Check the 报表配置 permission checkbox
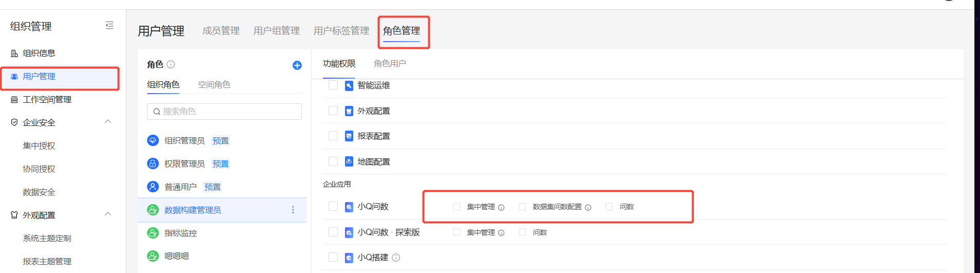This screenshot has height=273, width=980. pos(333,136)
